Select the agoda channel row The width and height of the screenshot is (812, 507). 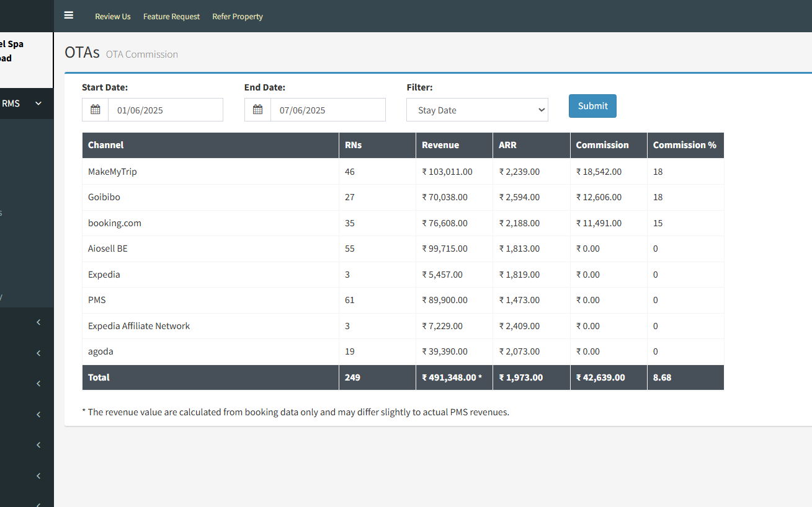click(403, 351)
